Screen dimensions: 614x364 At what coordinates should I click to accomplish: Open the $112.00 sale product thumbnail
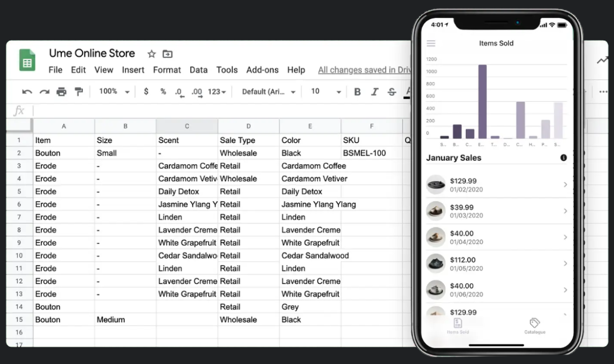click(x=436, y=263)
